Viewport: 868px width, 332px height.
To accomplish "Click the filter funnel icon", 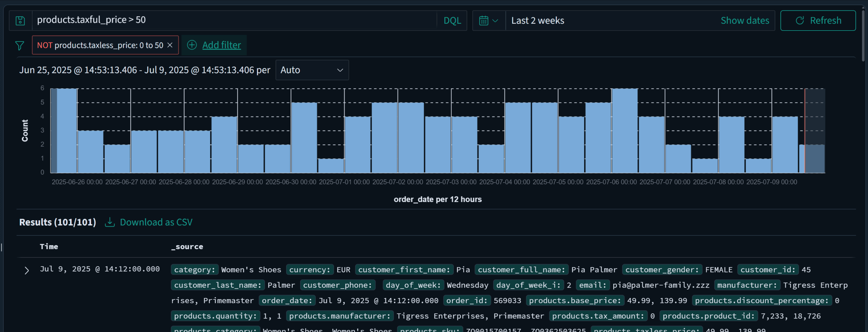I will [20, 45].
